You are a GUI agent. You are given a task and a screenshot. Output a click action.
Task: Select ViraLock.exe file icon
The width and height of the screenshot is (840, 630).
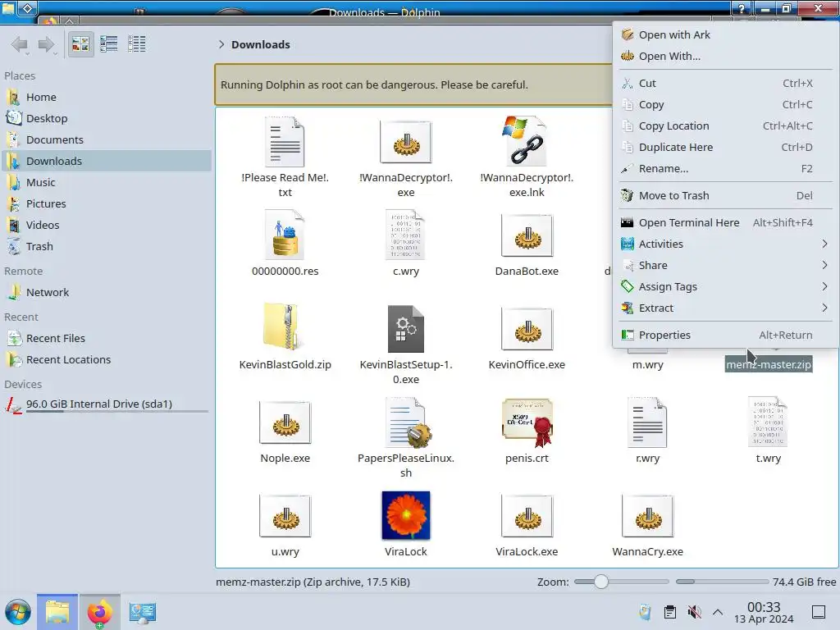pos(527,515)
